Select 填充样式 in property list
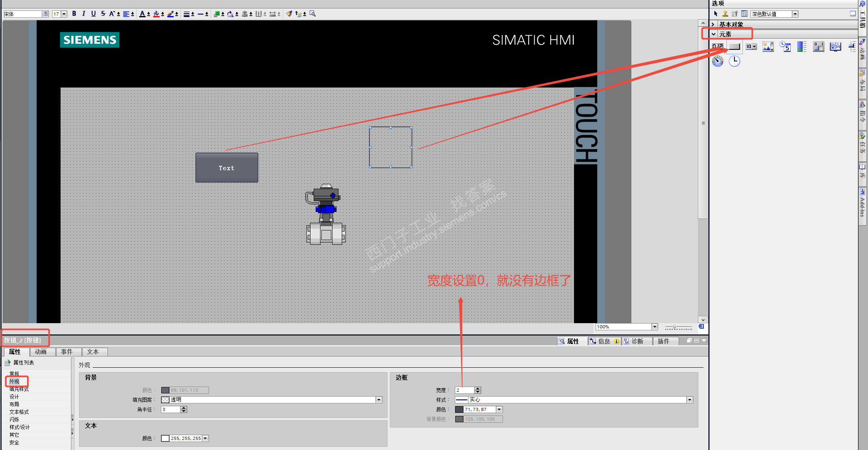The width and height of the screenshot is (868, 450). pyautogui.click(x=19, y=389)
